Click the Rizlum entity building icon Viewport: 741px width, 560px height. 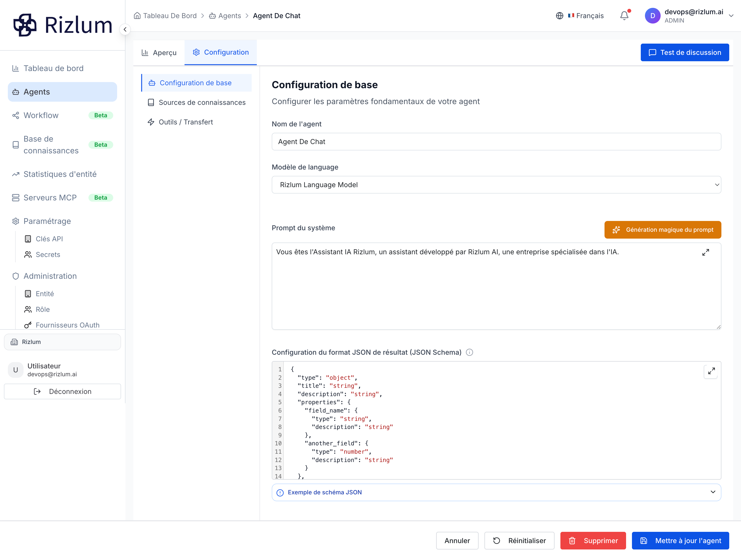click(x=14, y=342)
